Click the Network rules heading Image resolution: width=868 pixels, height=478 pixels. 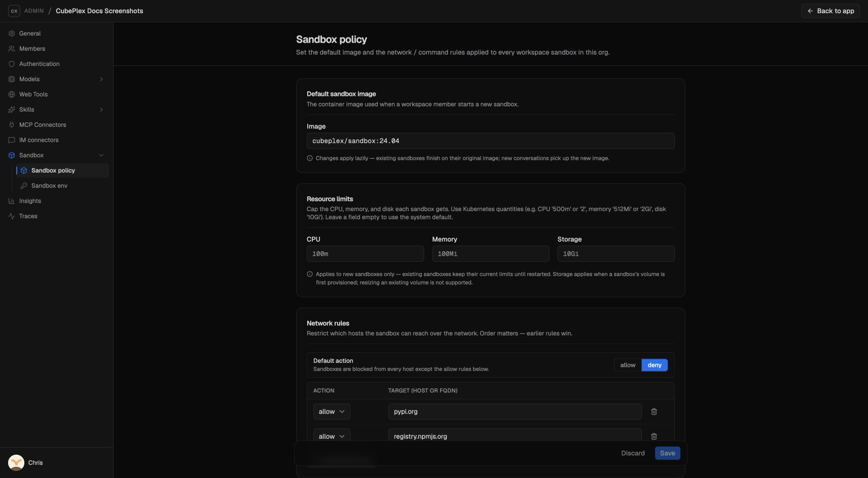coord(328,323)
